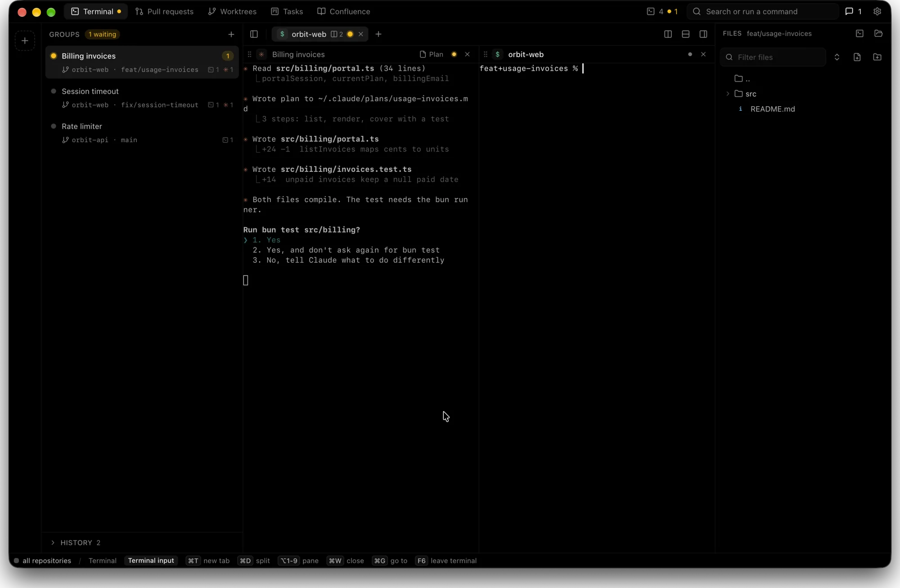
Task: Switch to the Worktrees tab
Action: (x=232, y=12)
